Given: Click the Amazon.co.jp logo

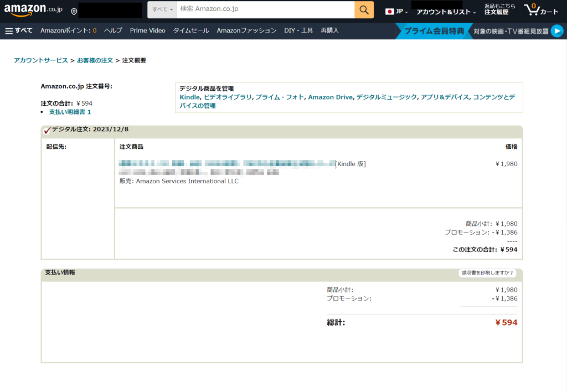Looking at the screenshot, I should [x=33, y=10].
